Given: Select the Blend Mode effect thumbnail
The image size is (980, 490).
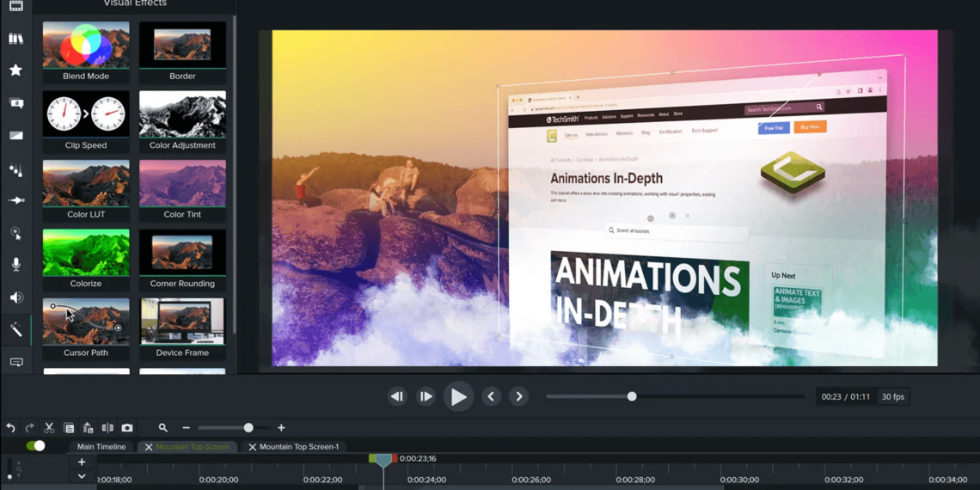Looking at the screenshot, I should tap(86, 53).
